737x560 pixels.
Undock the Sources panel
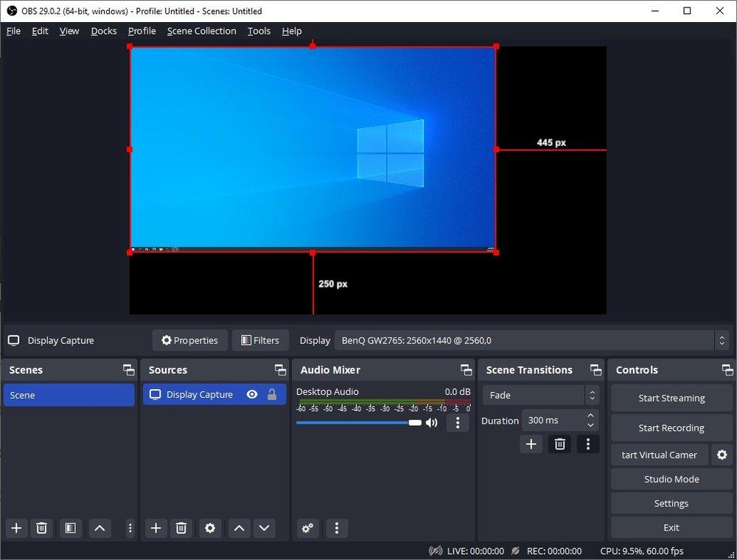tap(281, 370)
